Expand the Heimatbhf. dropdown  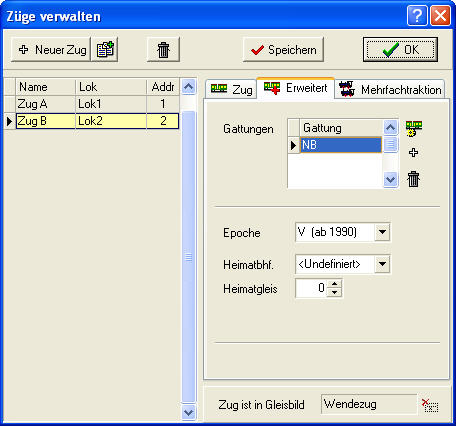click(382, 264)
